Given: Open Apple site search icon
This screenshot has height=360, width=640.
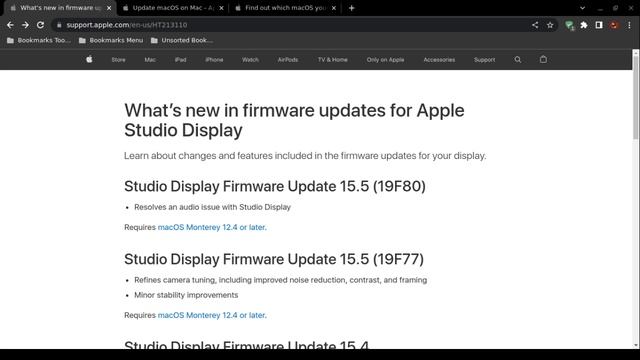Looking at the screenshot, I should tap(518, 60).
